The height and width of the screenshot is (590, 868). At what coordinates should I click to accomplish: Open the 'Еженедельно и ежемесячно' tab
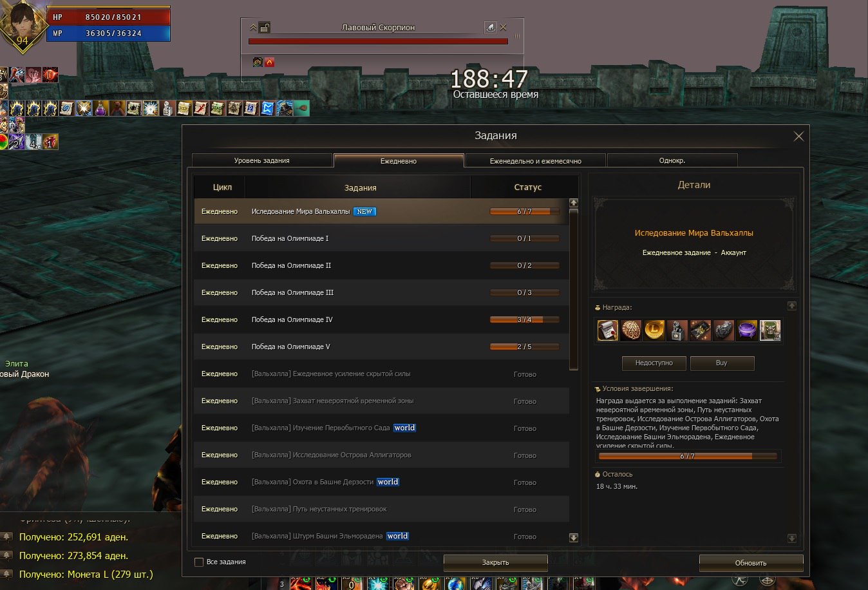(x=535, y=161)
